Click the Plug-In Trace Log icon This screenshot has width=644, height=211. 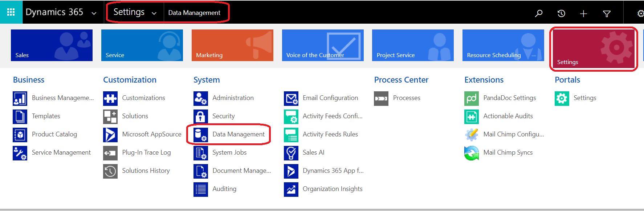(110, 153)
